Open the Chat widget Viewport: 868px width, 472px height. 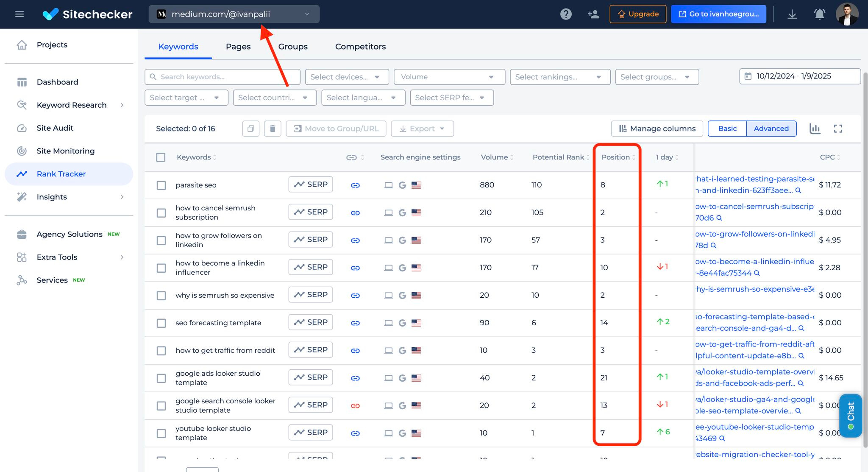(851, 416)
